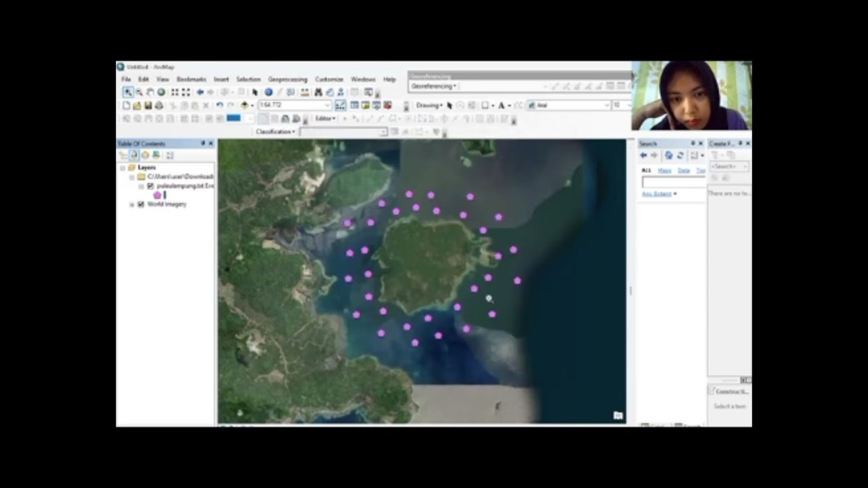Open the map scale dropdown
Screen dimensions: 868x488
[328, 105]
